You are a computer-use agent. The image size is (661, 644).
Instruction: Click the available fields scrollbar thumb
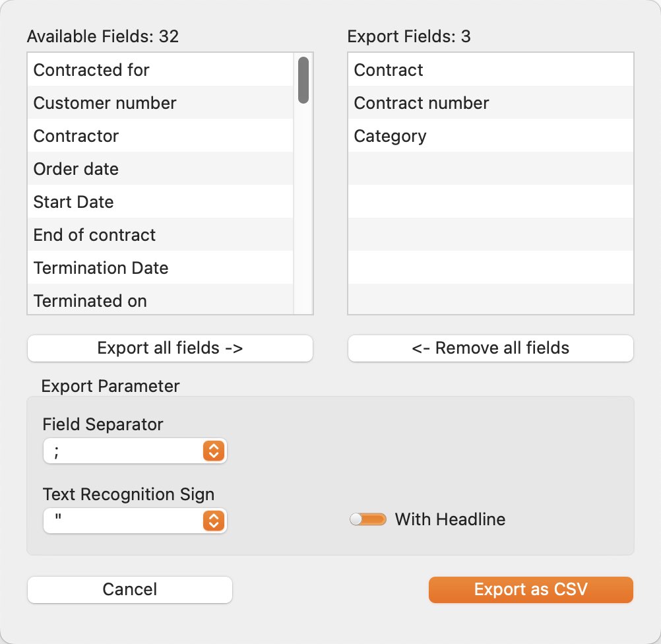click(x=303, y=80)
